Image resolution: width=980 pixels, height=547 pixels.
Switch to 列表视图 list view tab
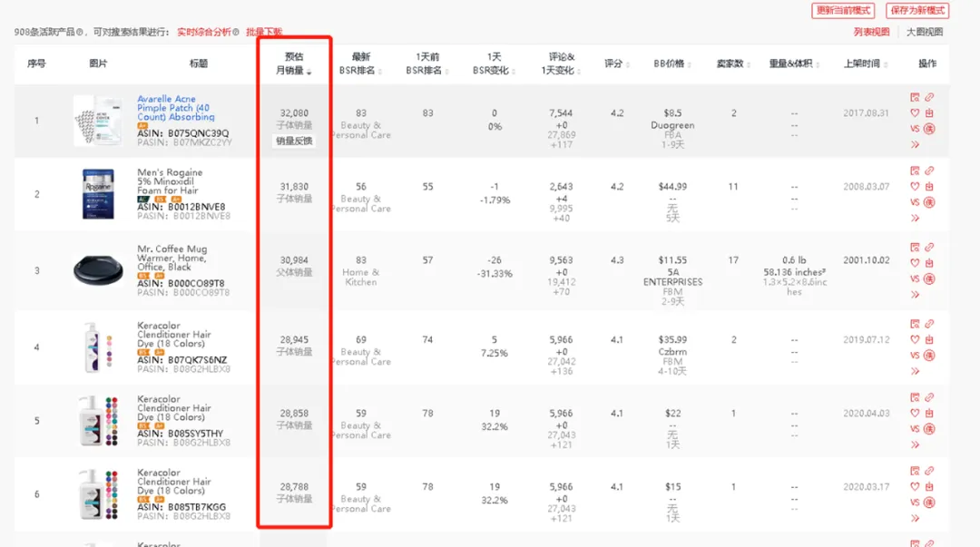[x=871, y=32]
